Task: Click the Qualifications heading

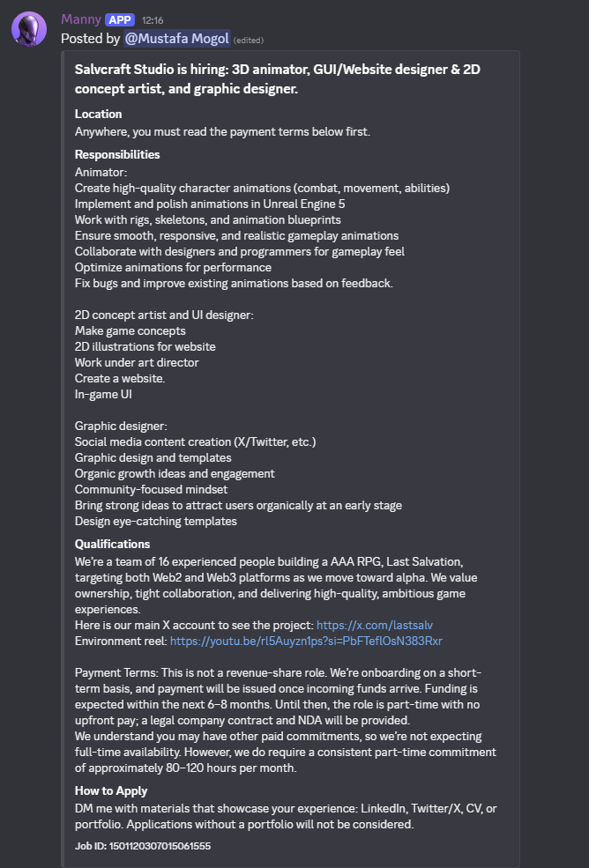Action: point(113,544)
